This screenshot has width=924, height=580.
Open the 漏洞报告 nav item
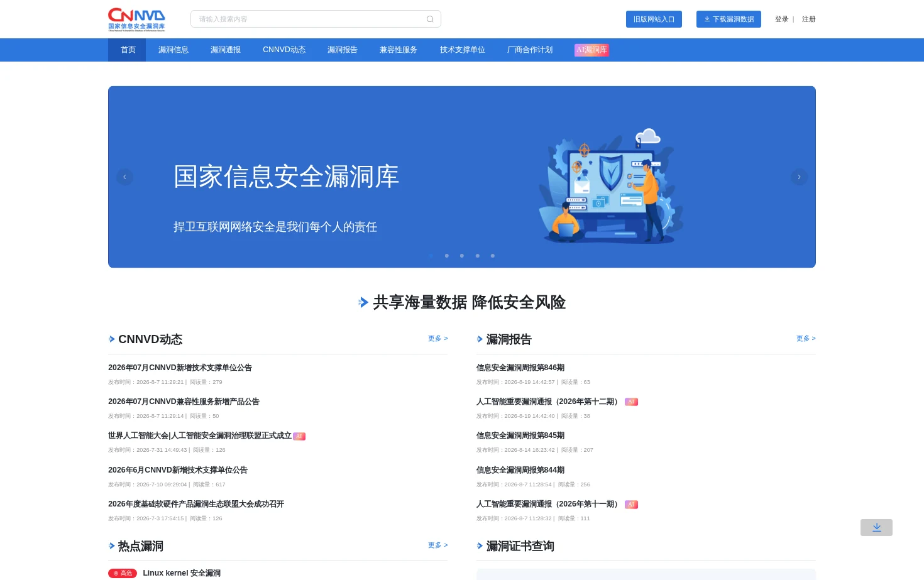(x=342, y=50)
